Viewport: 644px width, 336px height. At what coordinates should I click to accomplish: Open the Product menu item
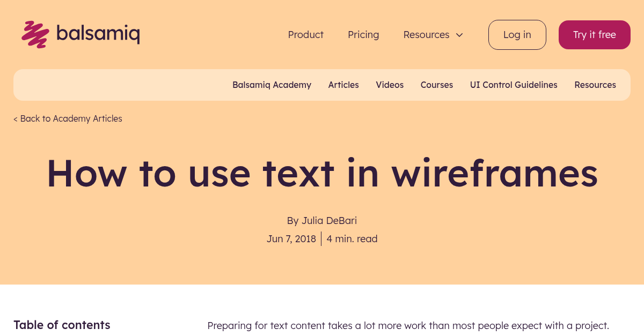[x=305, y=35]
